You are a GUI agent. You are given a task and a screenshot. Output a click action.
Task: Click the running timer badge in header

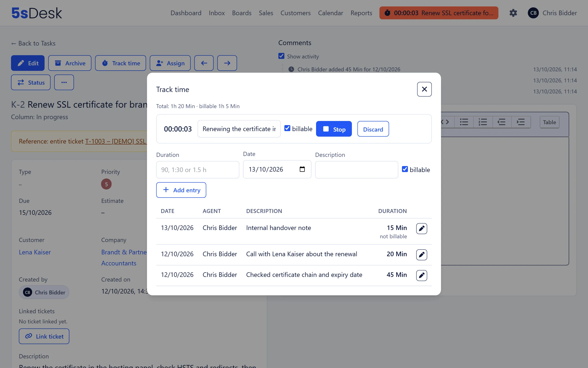click(439, 13)
